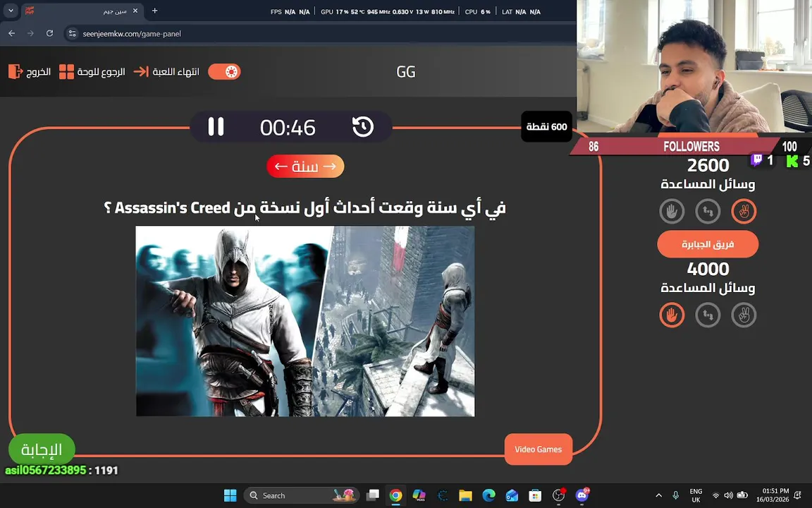Close the سين جيم browser tab
812x508 pixels.
point(135,11)
